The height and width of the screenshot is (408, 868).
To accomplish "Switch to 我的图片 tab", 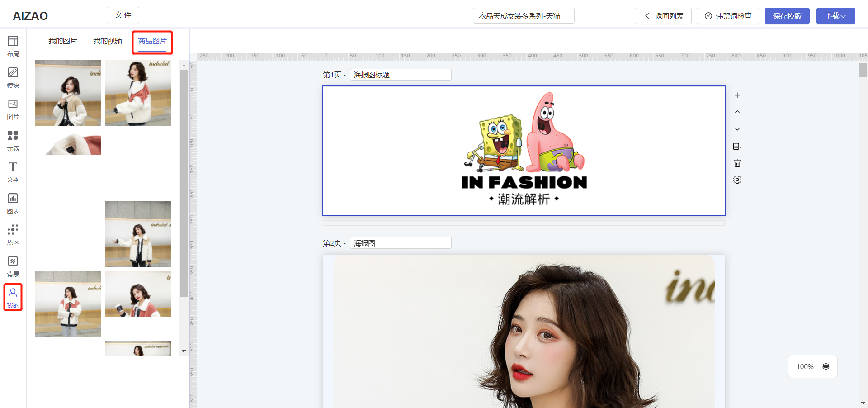I will coord(63,41).
